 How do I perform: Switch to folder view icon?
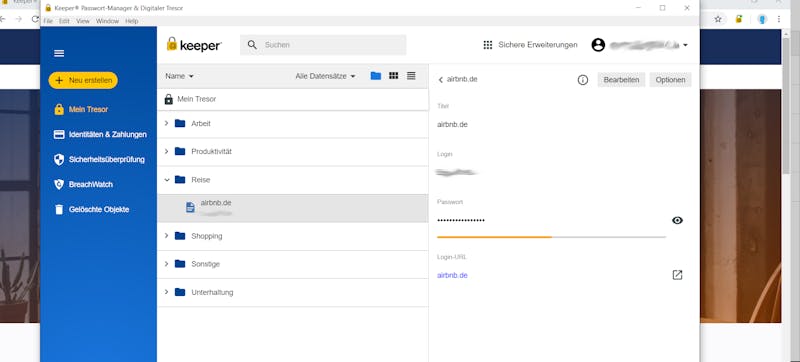[376, 76]
